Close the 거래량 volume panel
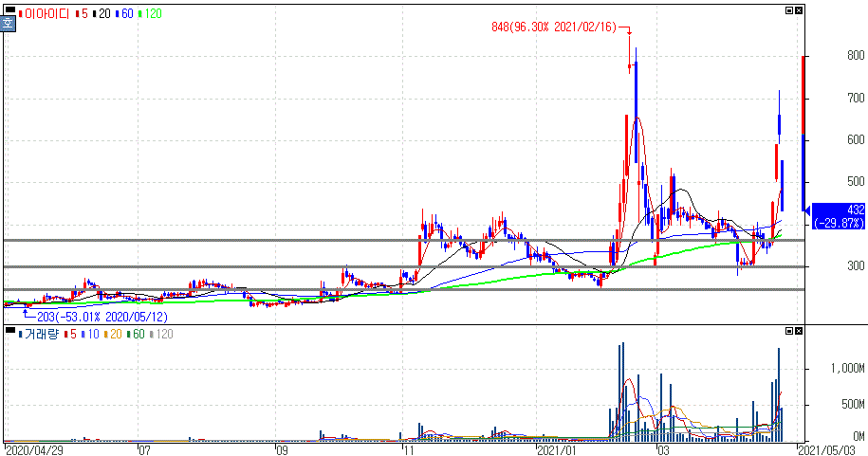 click(798, 331)
